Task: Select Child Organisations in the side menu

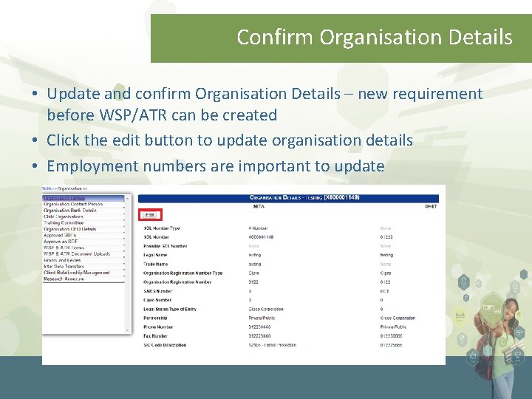Action: [x=64, y=216]
